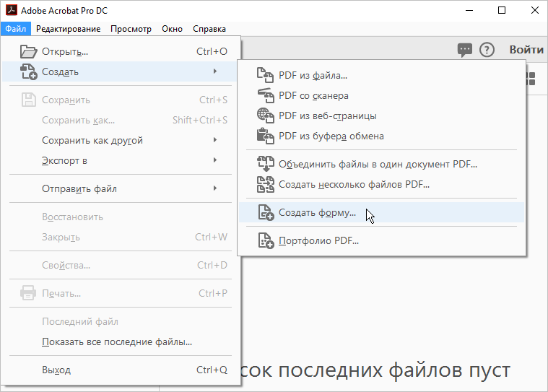Screen dimensions: 548x392
Task: Open the Просмотр menu
Action: (131, 29)
